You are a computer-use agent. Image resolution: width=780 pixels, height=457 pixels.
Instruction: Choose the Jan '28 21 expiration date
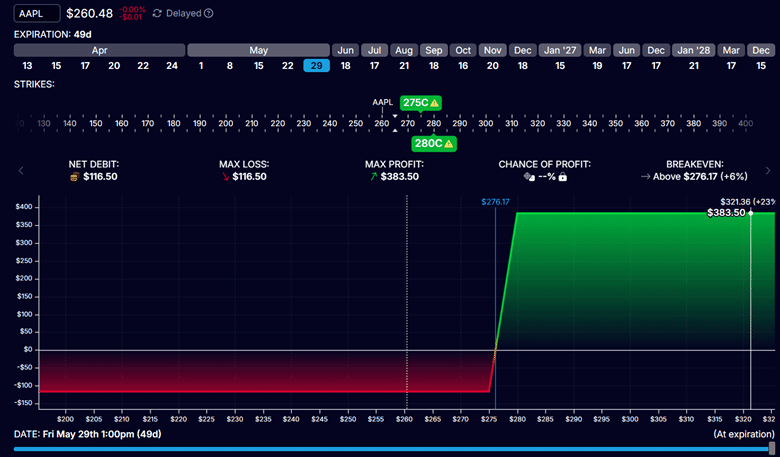tap(694, 66)
